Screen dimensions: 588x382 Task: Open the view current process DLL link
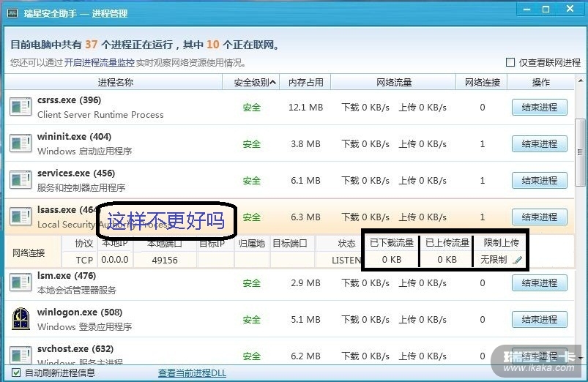click(192, 373)
